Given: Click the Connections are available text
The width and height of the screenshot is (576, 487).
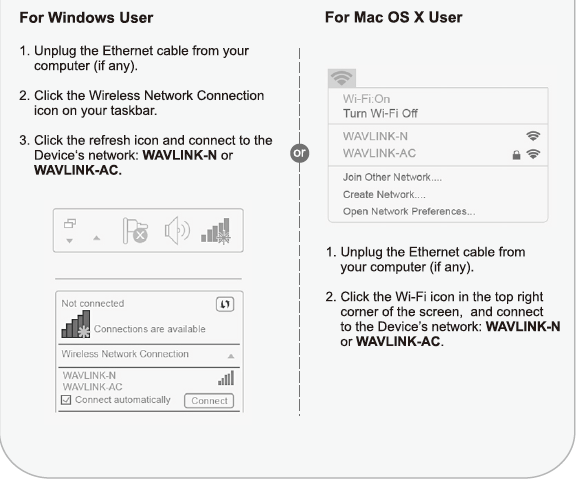Looking at the screenshot, I should click(150, 329).
